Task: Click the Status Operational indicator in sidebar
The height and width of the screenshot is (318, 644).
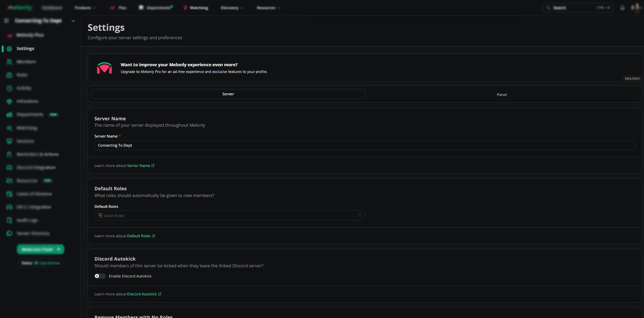Action: coord(41,263)
